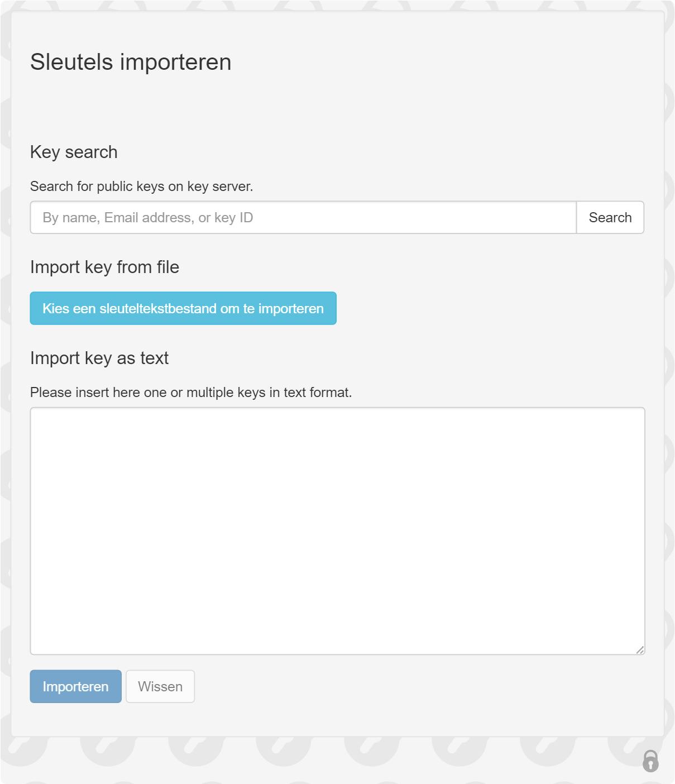Click the 'Sleutels importeren' page title
The image size is (675, 784).
pos(131,62)
